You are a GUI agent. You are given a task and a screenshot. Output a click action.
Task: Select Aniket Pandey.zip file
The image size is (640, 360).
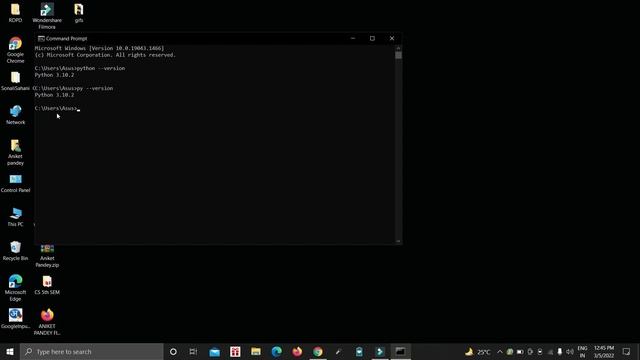(x=47, y=256)
